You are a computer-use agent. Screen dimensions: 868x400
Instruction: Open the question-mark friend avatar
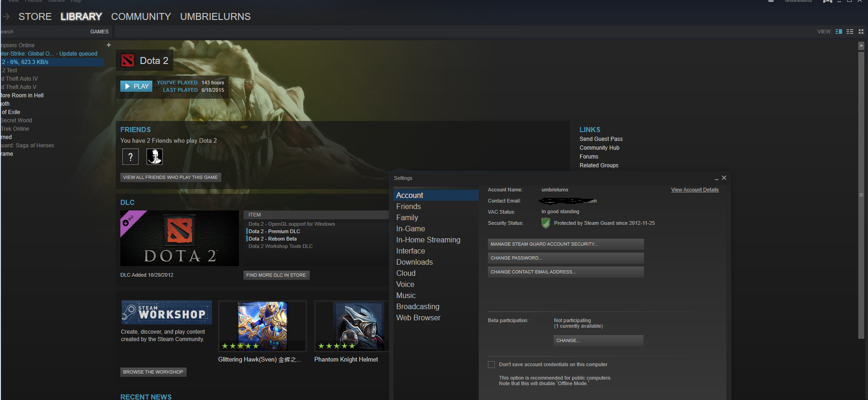[131, 157]
